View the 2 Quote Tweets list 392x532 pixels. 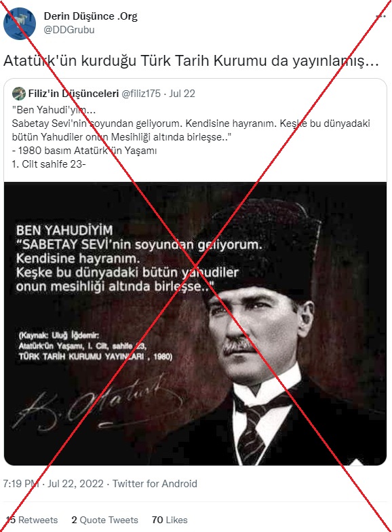104,520
